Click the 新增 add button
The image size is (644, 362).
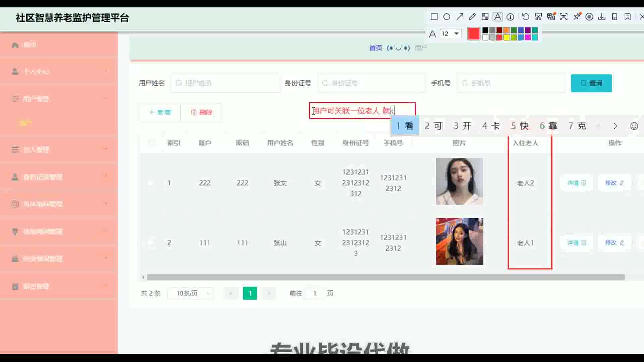[x=160, y=112]
